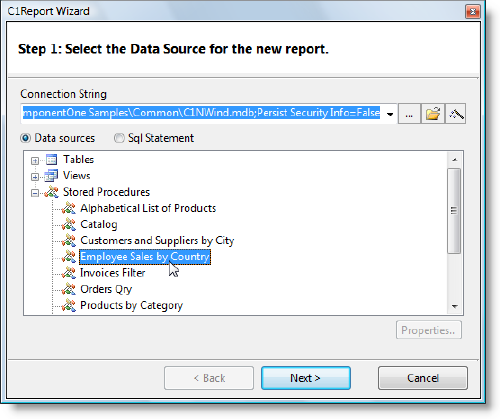The image size is (500, 419).
Task: Collapse the Stored Procedures node
Action: click(35, 193)
